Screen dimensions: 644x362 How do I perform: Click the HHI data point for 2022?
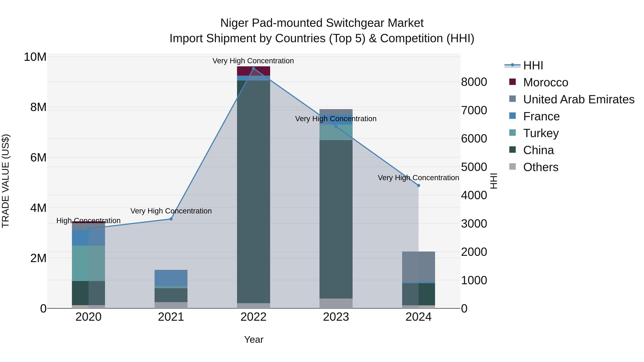pos(253,68)
